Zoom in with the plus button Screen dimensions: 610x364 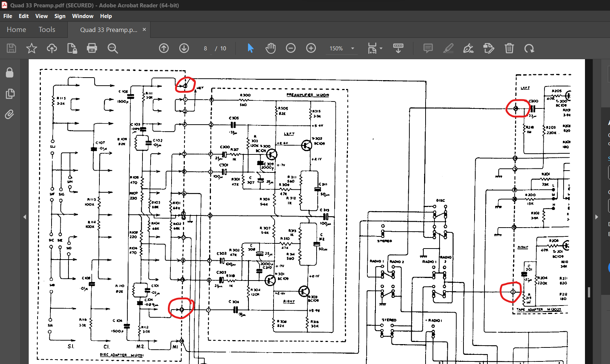coord(311,48)
